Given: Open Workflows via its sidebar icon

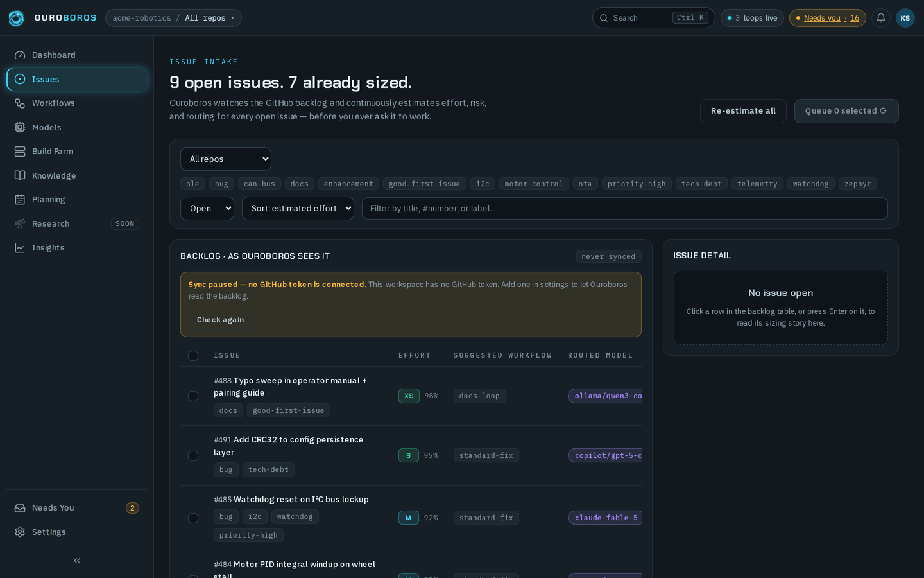Looking at the screenshot, I should click(x=20, y=103).
